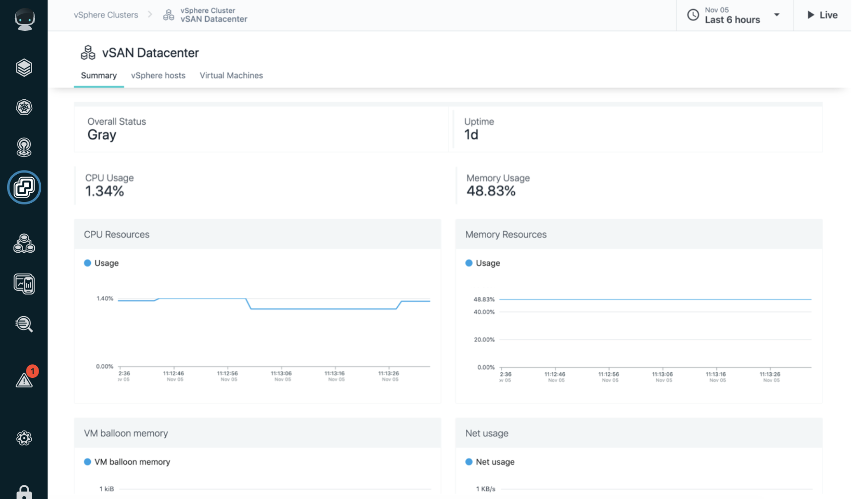868x499 pixels.
Task: Click the Uptime 1d value
Action: [x=471, y=135]
